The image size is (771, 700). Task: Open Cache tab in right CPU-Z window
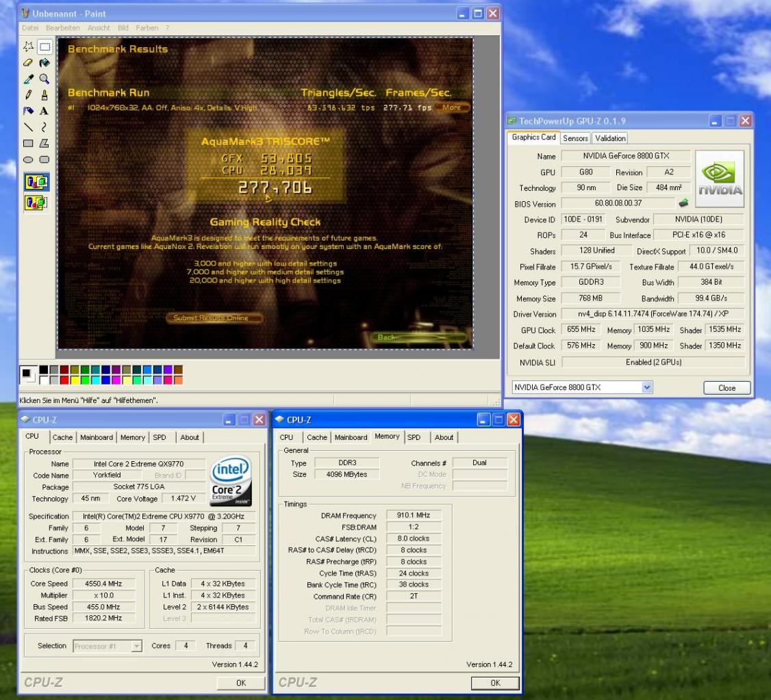[316, 437]
